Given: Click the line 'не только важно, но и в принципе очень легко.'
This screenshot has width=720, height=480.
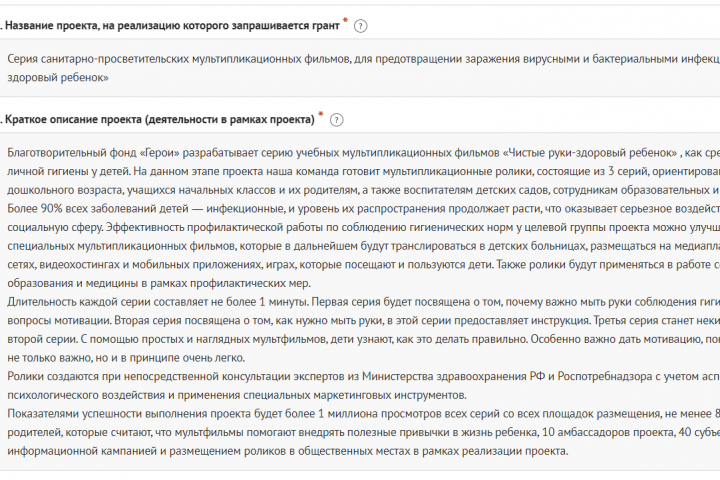Looking at the screenshot, I should pos(126,358).
